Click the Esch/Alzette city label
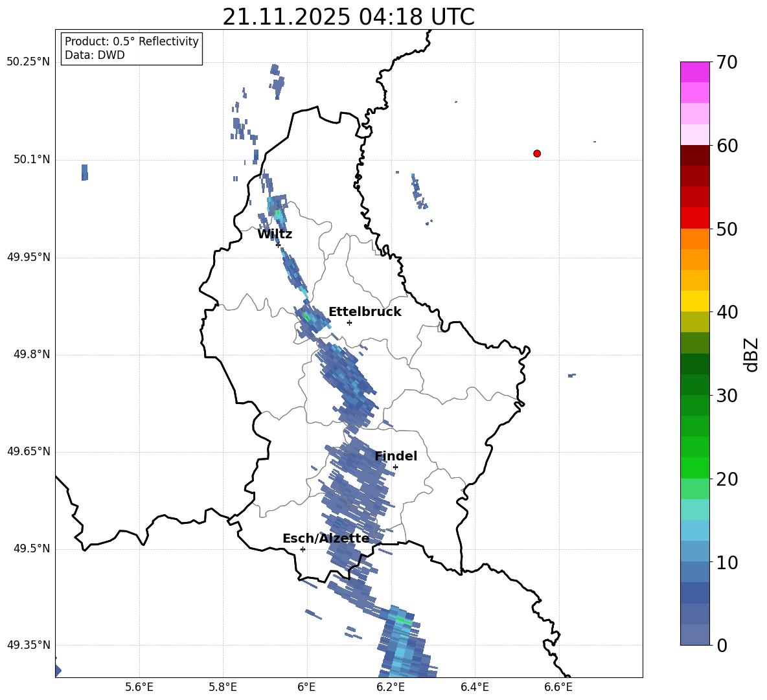767x700 pixels. coord(326,538)
